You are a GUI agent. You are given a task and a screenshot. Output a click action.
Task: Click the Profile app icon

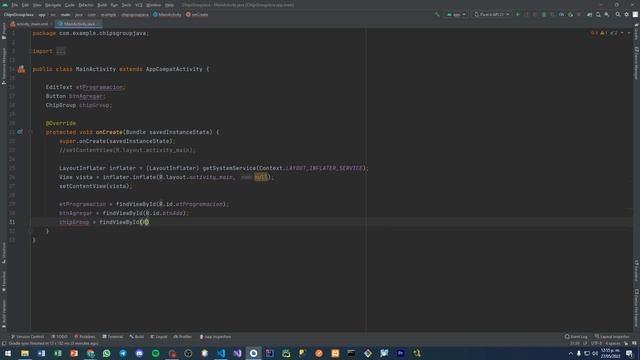coord(561,14)
